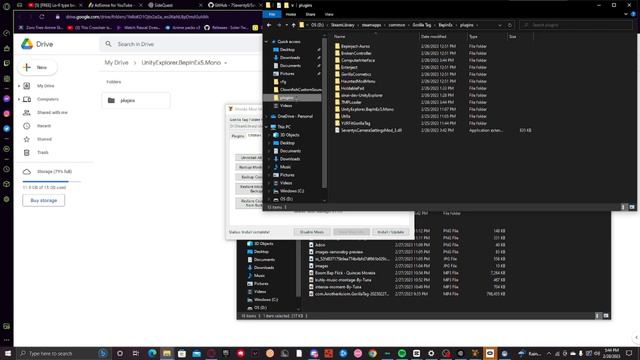Open Trash in Drive sidebar
Viewport: 640px width, 360px height.
tap(42, 152)
